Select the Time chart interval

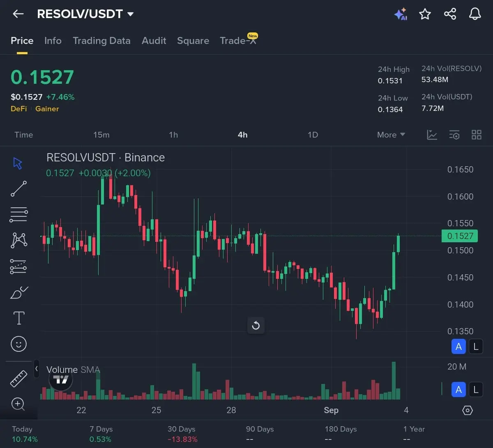click(x=24, y=135)
